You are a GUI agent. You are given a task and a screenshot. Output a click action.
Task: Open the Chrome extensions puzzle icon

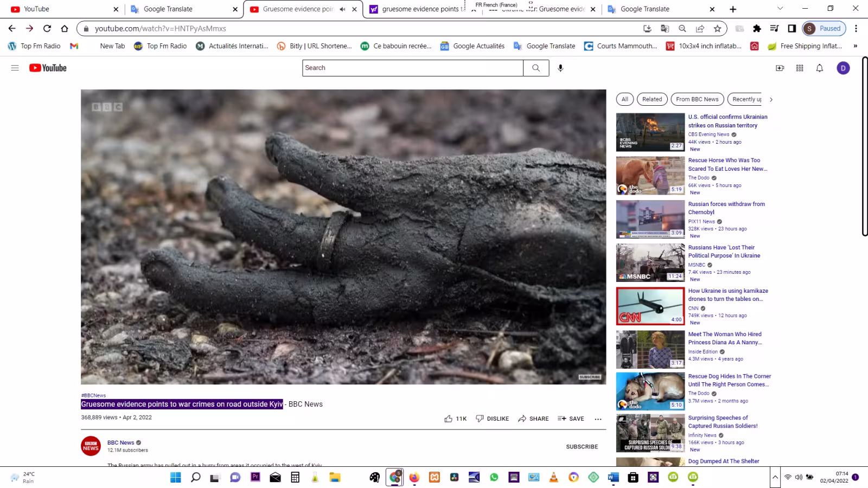point(757,28)
